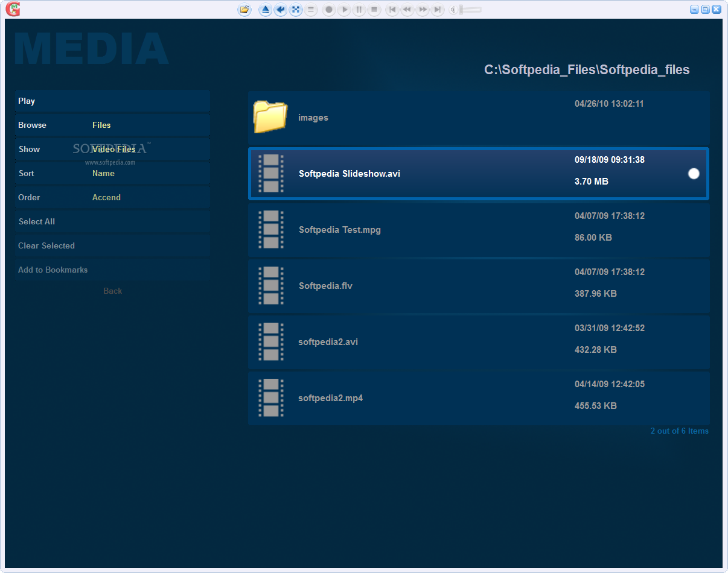Image resolution: width=728 pixels, height=573 pixels.
Task: Click the Back link below the menu
Action: click(x=112, y=291)
